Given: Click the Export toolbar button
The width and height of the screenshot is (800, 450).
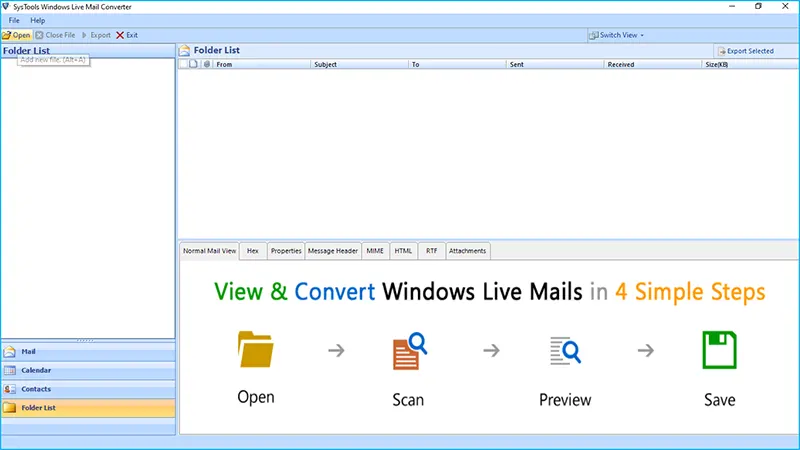Looking at the screenshot, I should (x=96, y=35).
